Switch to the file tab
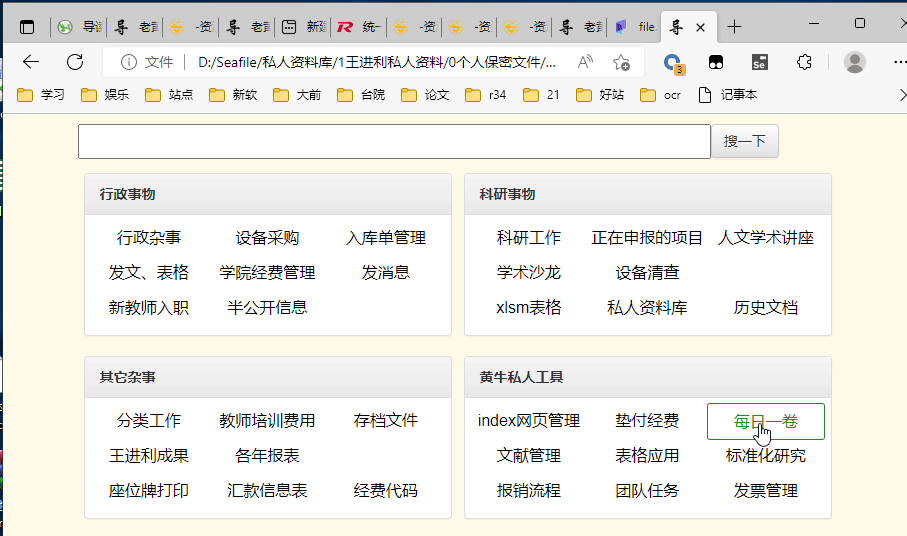 pyautogui.click(x=635, y=27)
